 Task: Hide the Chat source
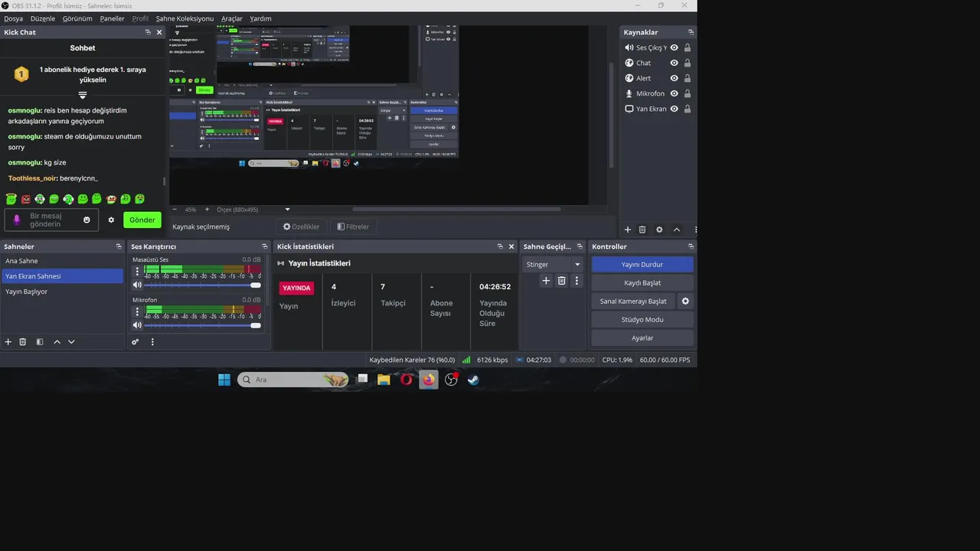(x=675, y=63)
